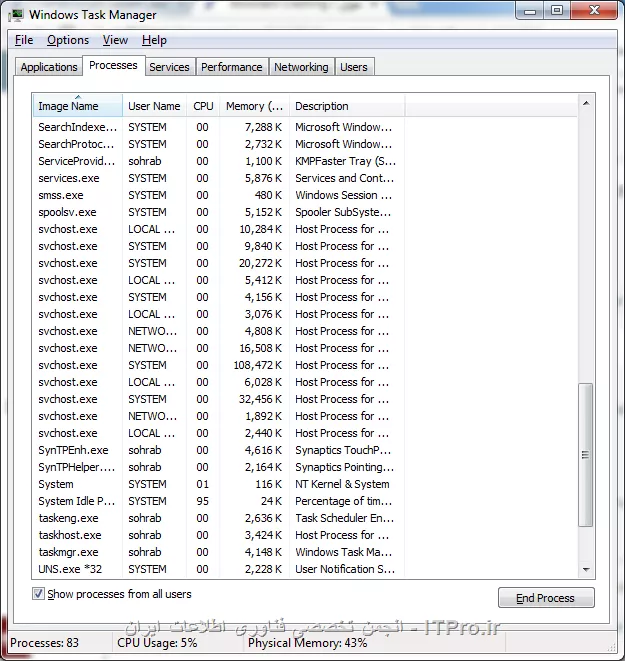Select svchost.exe using 5,412 K
Viewport: 625px width, 661px height.
[x=219, y=280]
